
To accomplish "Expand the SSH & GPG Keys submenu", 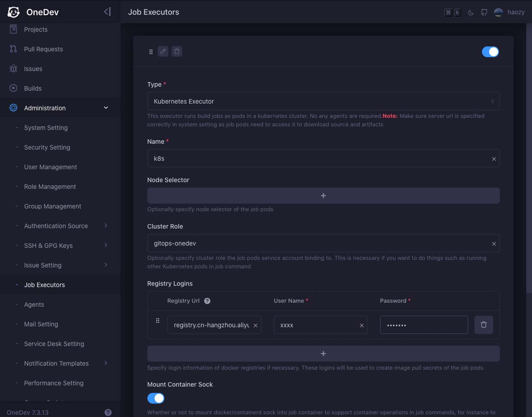I will [x=106, y=245].
